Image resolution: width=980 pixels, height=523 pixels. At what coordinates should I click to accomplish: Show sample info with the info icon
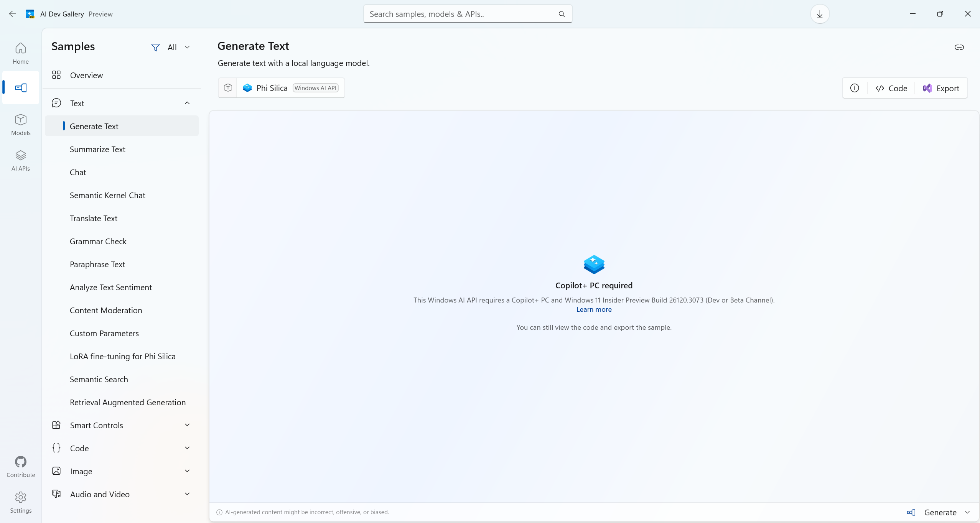pos(855,88)
